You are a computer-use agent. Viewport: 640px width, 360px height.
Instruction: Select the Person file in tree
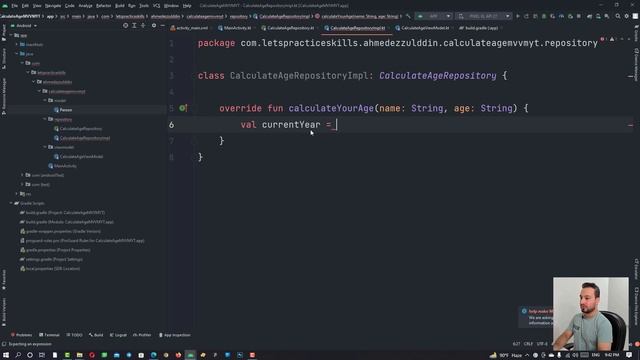click(63, 110)
